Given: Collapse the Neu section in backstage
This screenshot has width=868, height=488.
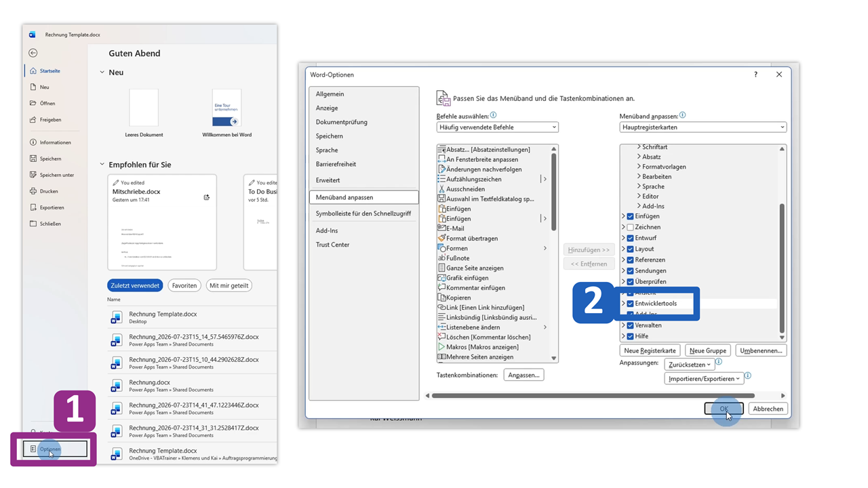Looking at the screenshot, I should point(102,73).
